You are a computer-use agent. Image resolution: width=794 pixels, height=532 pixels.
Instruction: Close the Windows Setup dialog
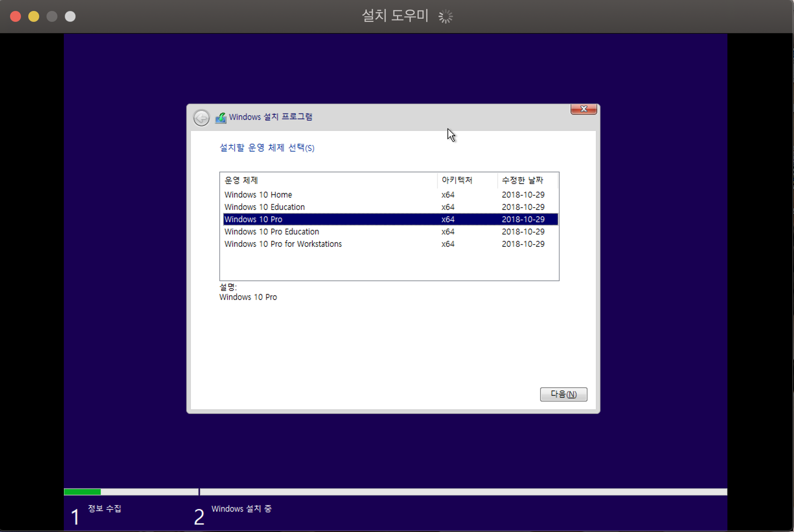coord(583,109)
